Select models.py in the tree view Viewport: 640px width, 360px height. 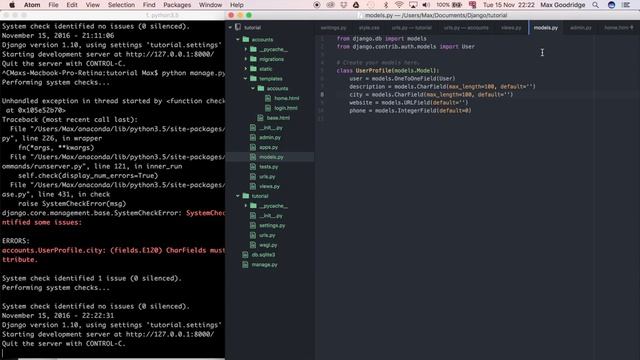(270, 157)
